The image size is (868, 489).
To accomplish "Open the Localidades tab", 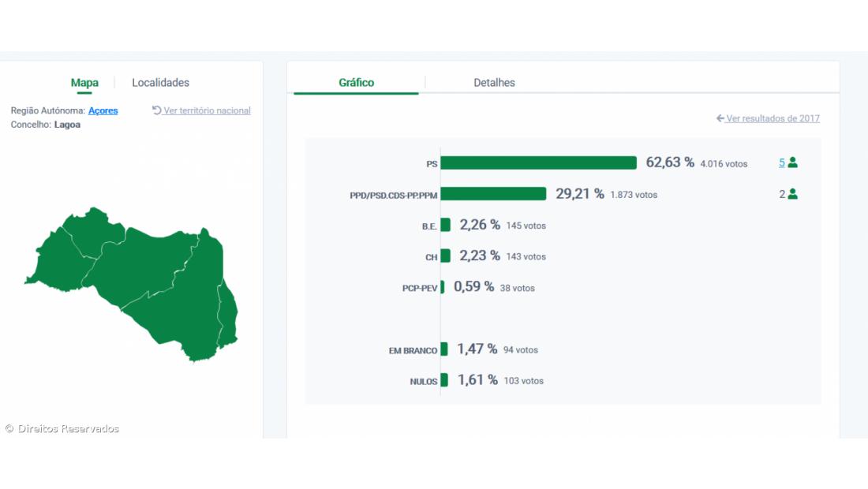I will (x=160, y=83).
